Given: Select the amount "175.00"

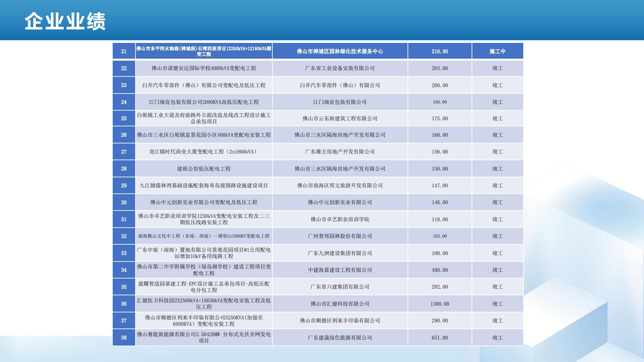Looking at the screenshot, I should (440, 119).
